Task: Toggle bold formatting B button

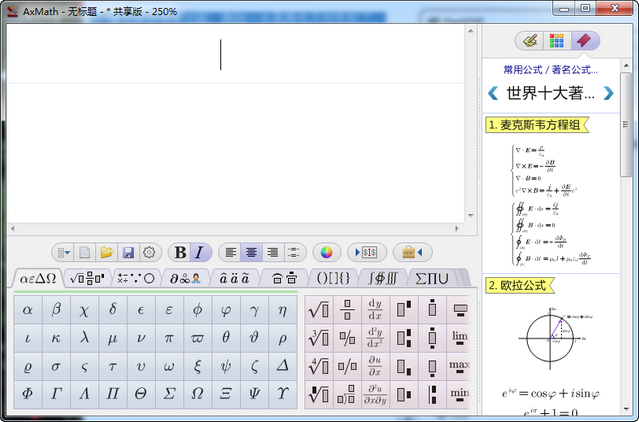Action: pos(180,253)
